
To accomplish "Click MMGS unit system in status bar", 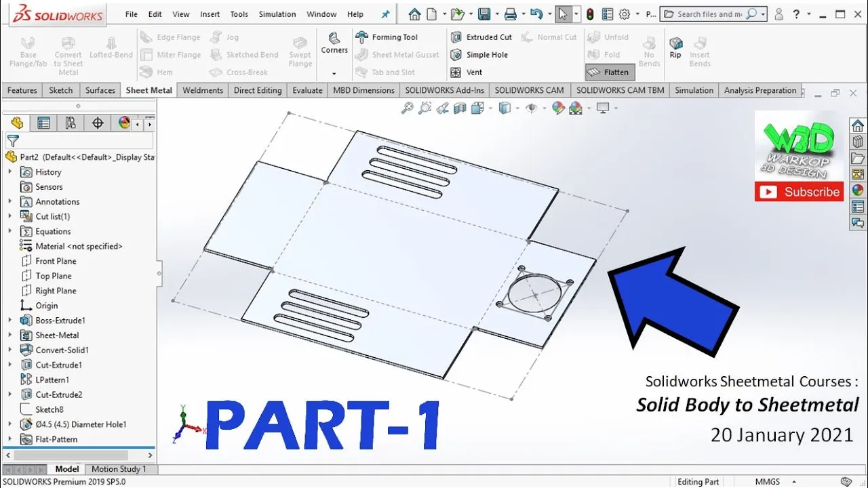I will click(769, 482).
